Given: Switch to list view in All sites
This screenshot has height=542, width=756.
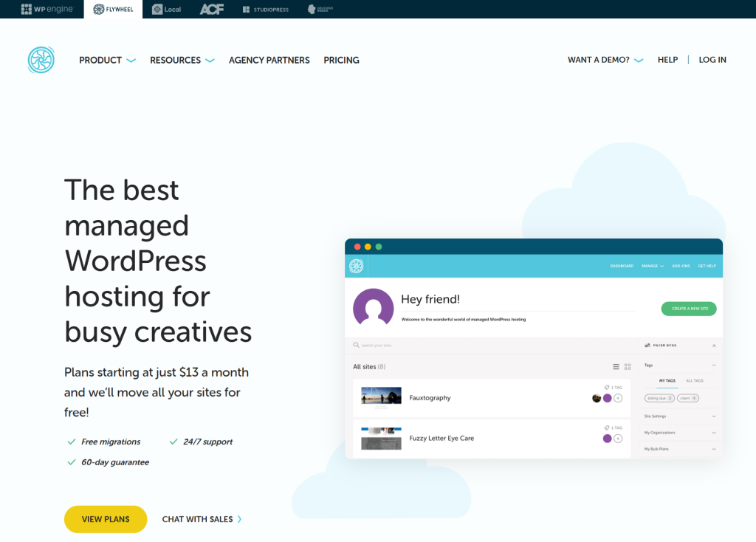Looking at the screenshot, I should (616, 366).
